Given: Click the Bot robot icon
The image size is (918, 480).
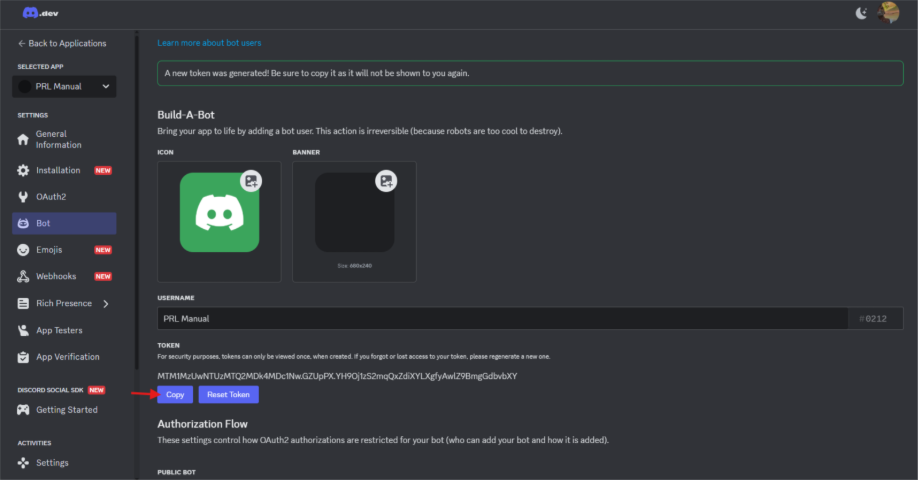Looking at the screenshot, I should click(23, 223).
